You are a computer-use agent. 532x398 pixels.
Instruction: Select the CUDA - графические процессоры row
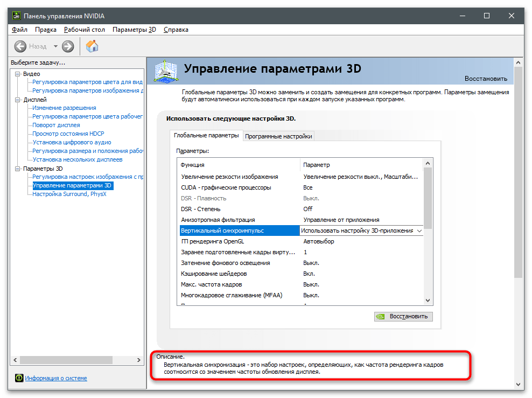pos(300,187)
